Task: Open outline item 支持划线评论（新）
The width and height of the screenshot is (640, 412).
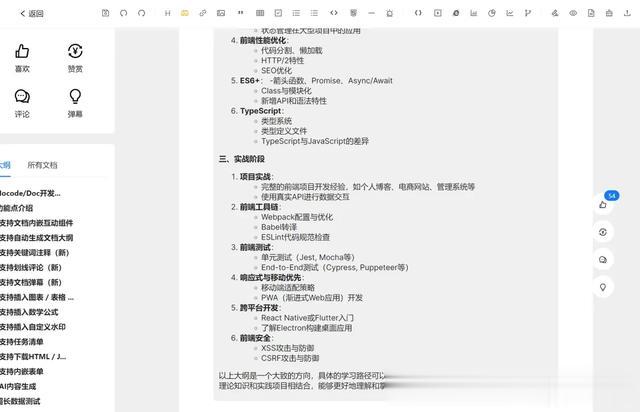Action: pos(31,267)
